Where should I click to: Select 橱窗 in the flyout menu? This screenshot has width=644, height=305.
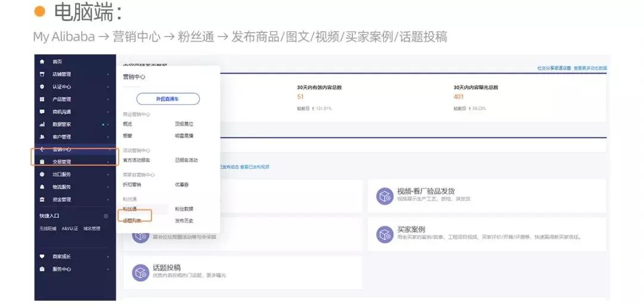(x=128, y=135)
